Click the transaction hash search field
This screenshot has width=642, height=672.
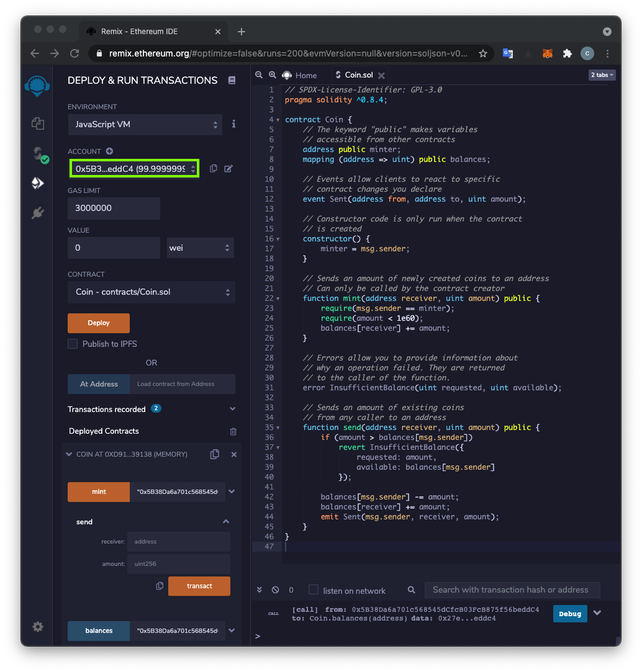pyautogui.click(x=512, y=590)
